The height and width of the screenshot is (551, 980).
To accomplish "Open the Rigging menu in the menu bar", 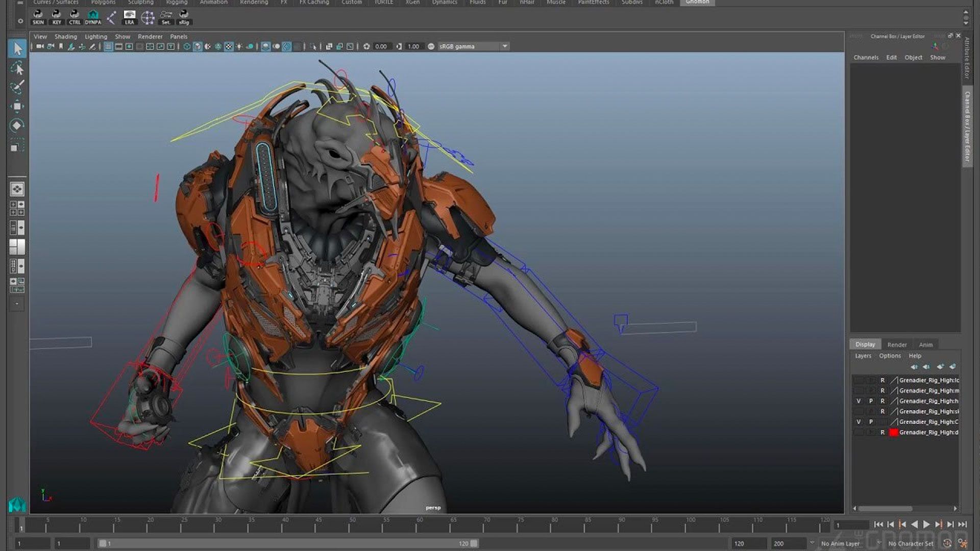I will (x=176, y=3).
